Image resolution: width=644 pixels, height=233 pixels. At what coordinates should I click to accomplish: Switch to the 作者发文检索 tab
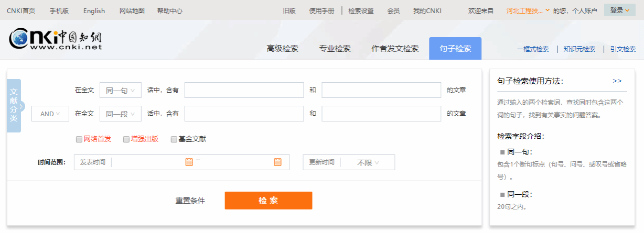pos(395,49)
